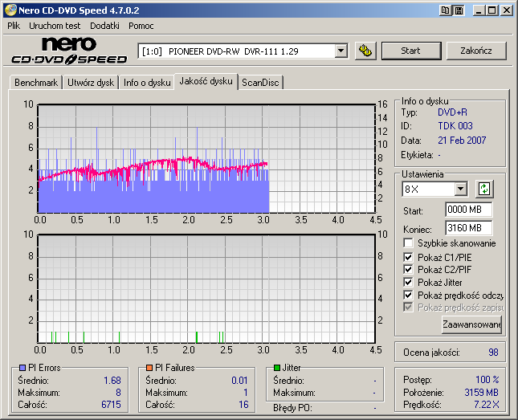518x420 pixels.
Task: Click the position value 3159 MB
Action: click(x=481, y=392)
